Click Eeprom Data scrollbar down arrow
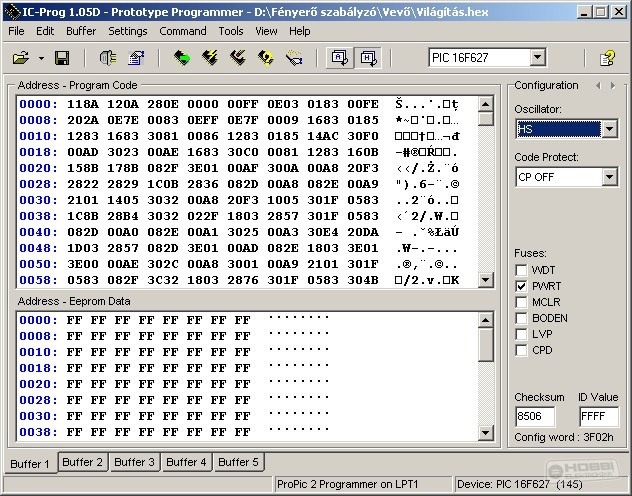 click(x=486, y=433)
